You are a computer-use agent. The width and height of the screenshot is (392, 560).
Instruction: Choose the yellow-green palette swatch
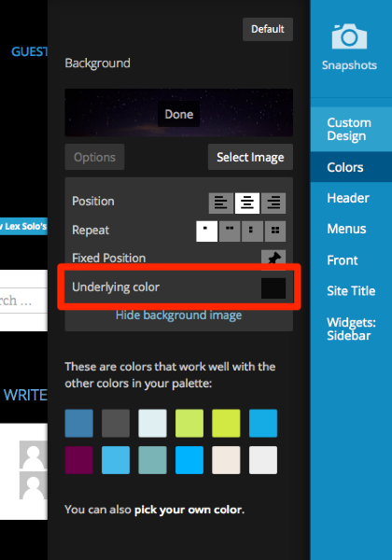[226, 423]
